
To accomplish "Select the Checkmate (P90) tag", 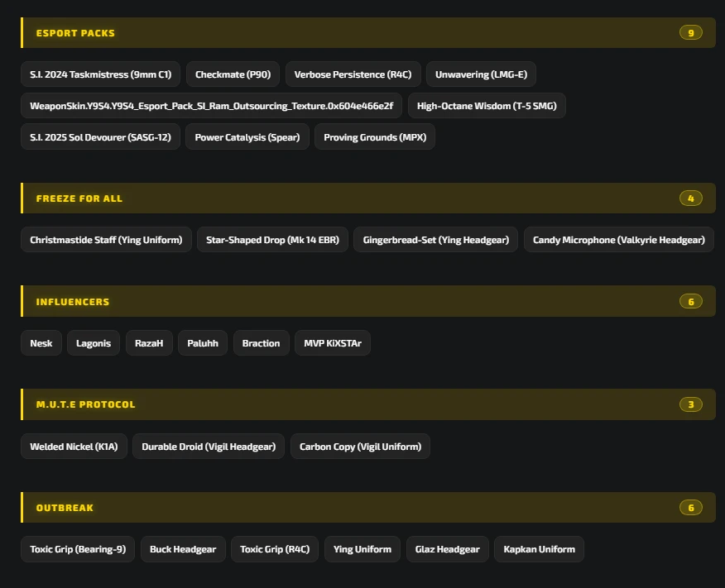I will tap(233, 74).
